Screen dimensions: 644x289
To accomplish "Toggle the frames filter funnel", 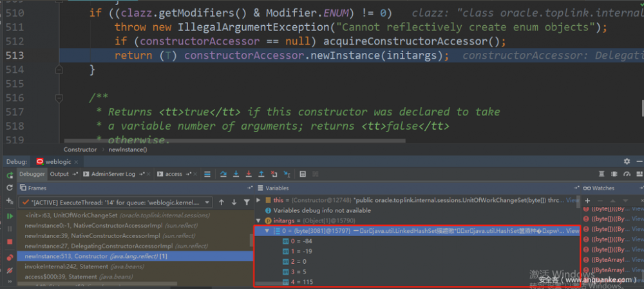I will point(247,202).
